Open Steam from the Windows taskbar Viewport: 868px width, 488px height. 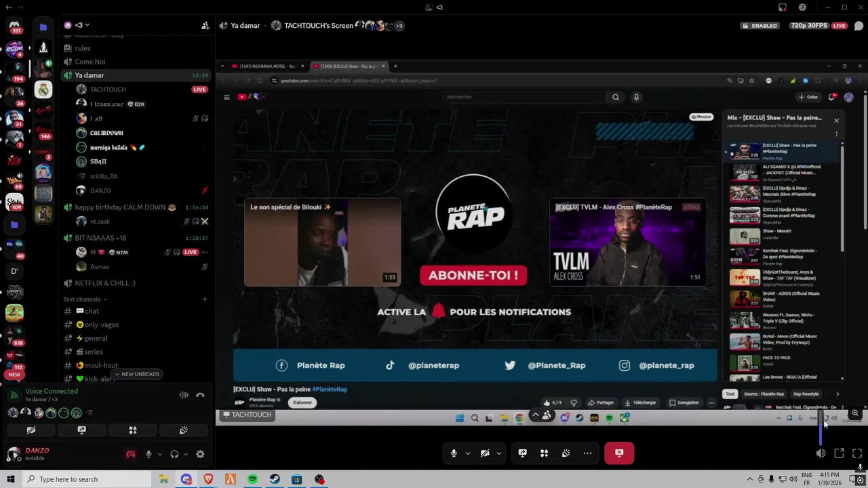(275, 479)
